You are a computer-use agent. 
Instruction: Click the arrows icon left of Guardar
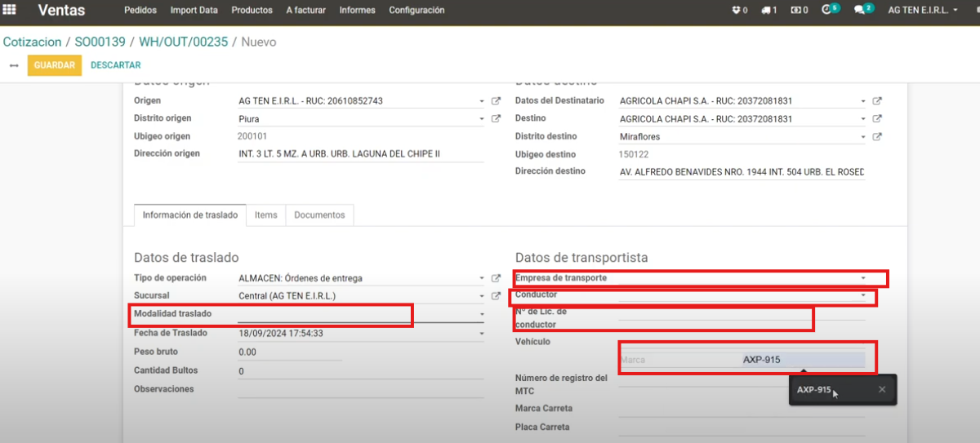tap(13, 65)
